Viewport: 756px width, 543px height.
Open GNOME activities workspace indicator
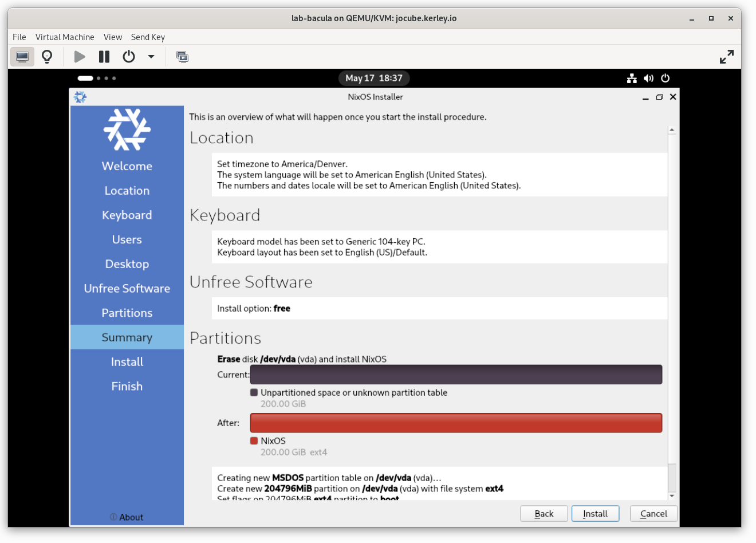[97, 78]
